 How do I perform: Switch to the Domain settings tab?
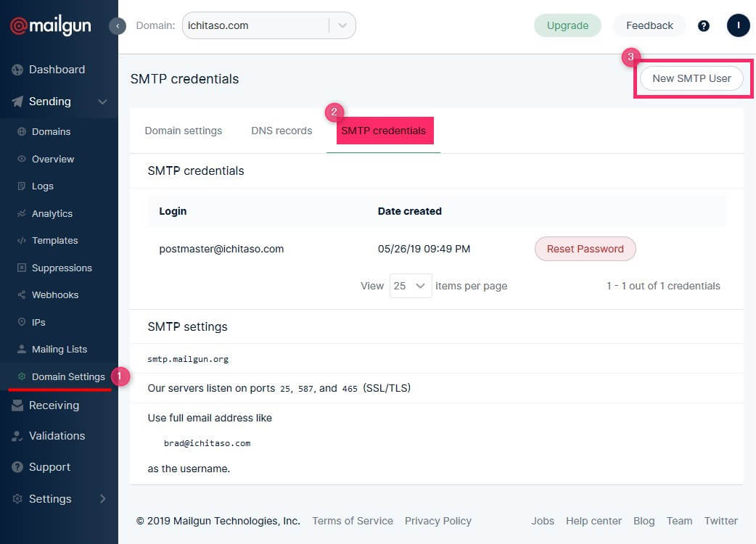click(184, 131)
